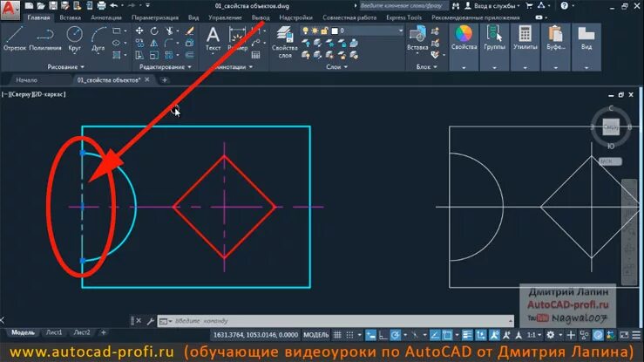Switch to the Лист1 layout tab
The image size is (644, 362).
(x=54, y=332)
